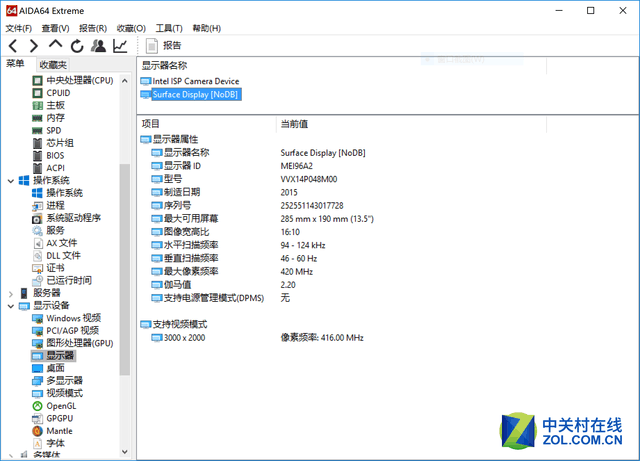Screen dimensions: 640x461
Task: Select 主板 motherboard tree item
Action: tap(49, 105)
